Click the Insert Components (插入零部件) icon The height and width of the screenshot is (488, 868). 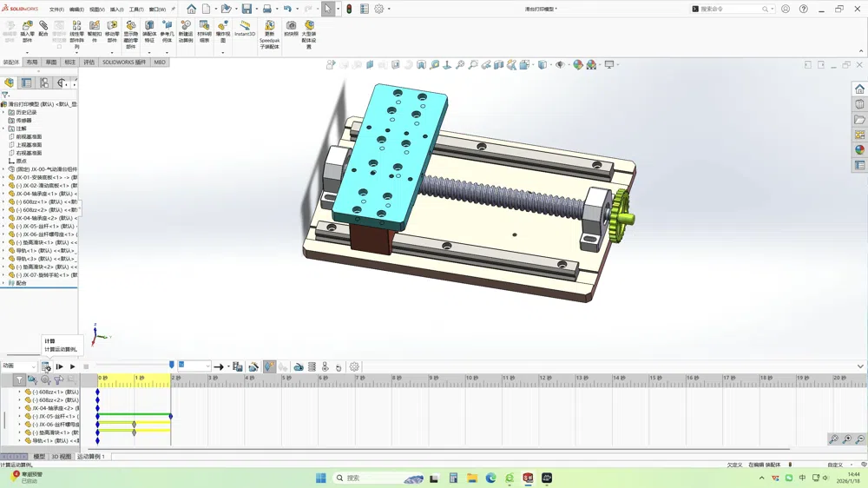27,25
